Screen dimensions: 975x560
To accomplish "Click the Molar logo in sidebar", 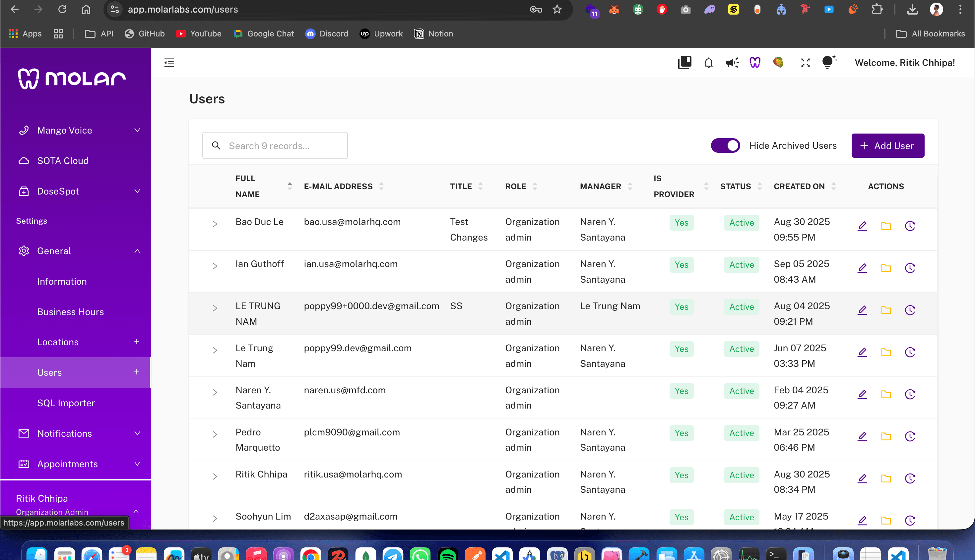I will (72, 79).
